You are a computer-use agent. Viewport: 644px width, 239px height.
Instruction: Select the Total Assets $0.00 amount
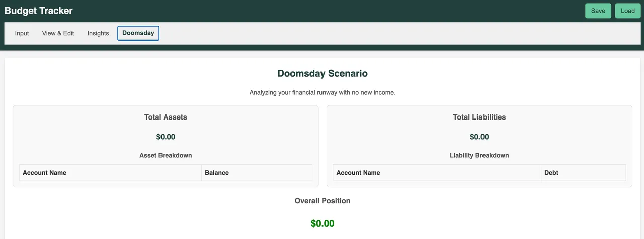click(x=166, y=137)
